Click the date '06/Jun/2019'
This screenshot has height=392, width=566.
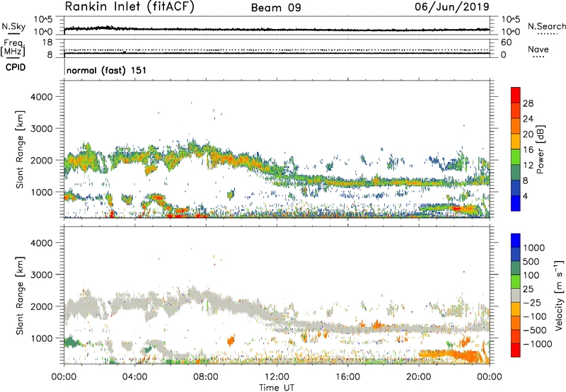click(452, 6)
